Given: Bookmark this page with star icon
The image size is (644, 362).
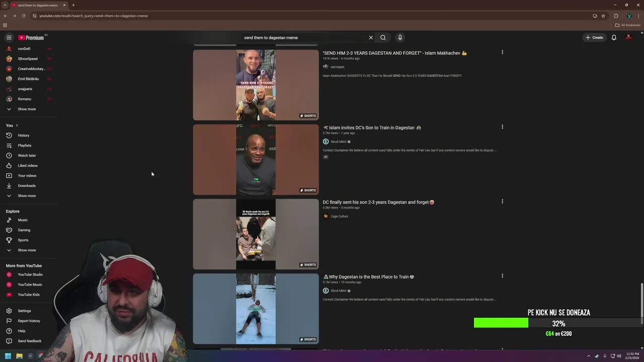Looking at the screenshot, I should tap(603, 16).
